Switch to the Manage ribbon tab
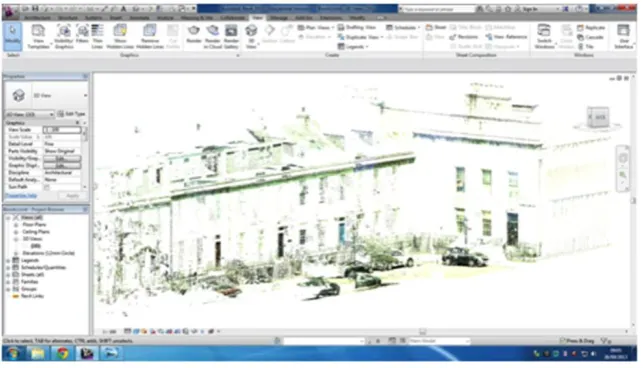 coord(278,18)
